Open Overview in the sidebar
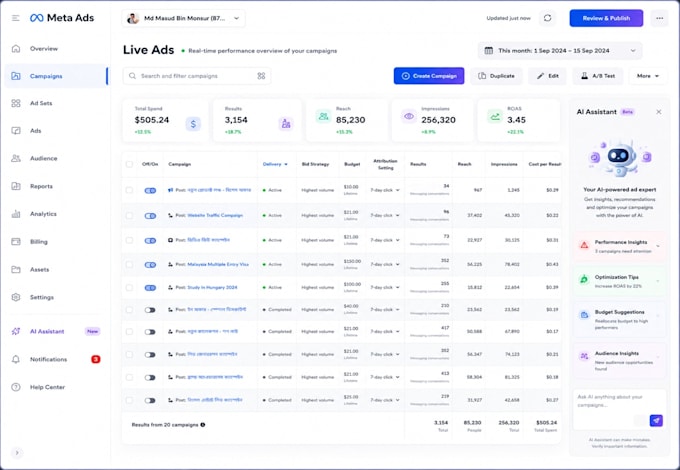This screenshot has width=680, height=470. point(44,49)
